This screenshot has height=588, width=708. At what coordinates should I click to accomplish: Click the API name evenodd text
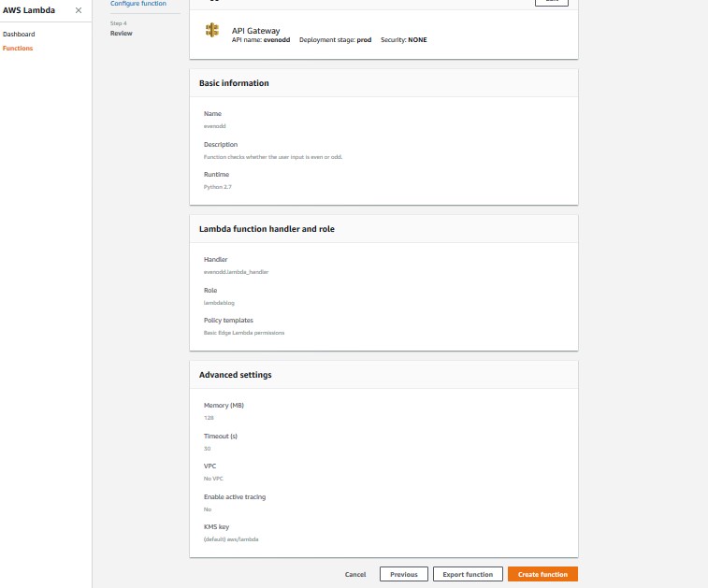tap(261, 40)
